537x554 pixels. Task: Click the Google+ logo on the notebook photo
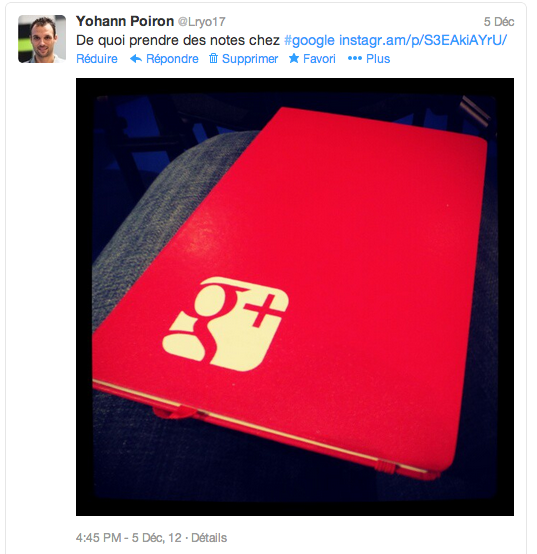[x=225, y=324]
